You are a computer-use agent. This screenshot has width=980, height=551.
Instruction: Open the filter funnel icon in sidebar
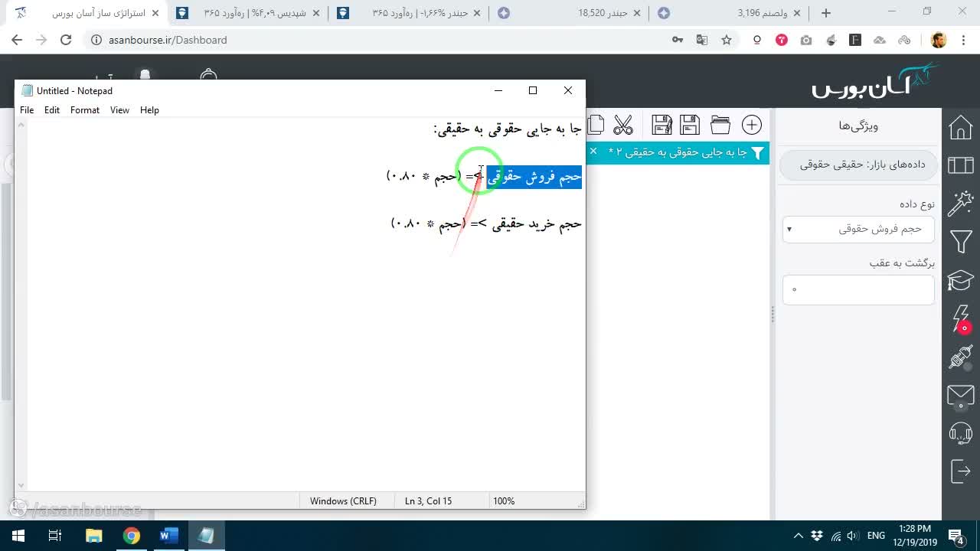960,242
